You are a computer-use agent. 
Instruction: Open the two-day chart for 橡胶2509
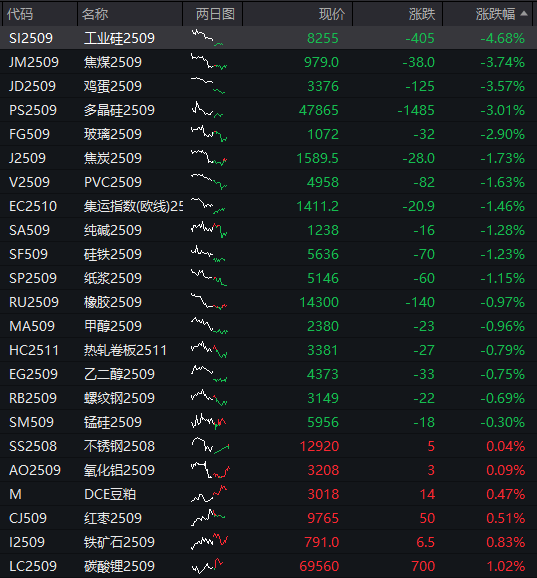(209, 302)
